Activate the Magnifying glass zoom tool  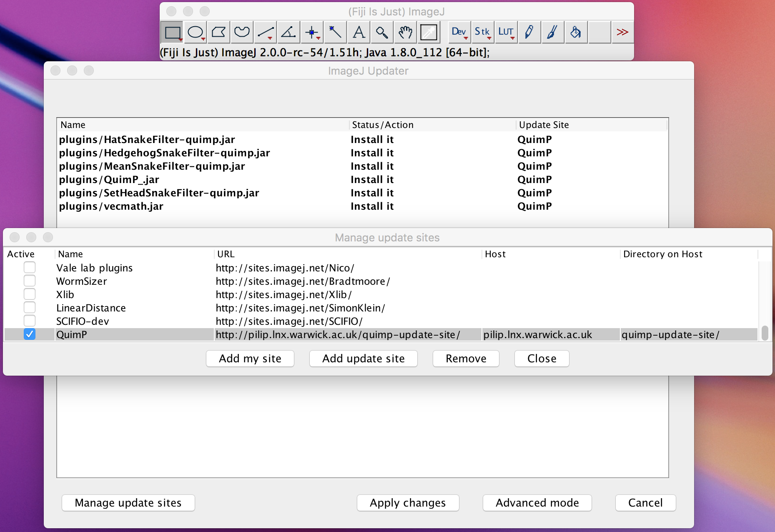[382, 32]
